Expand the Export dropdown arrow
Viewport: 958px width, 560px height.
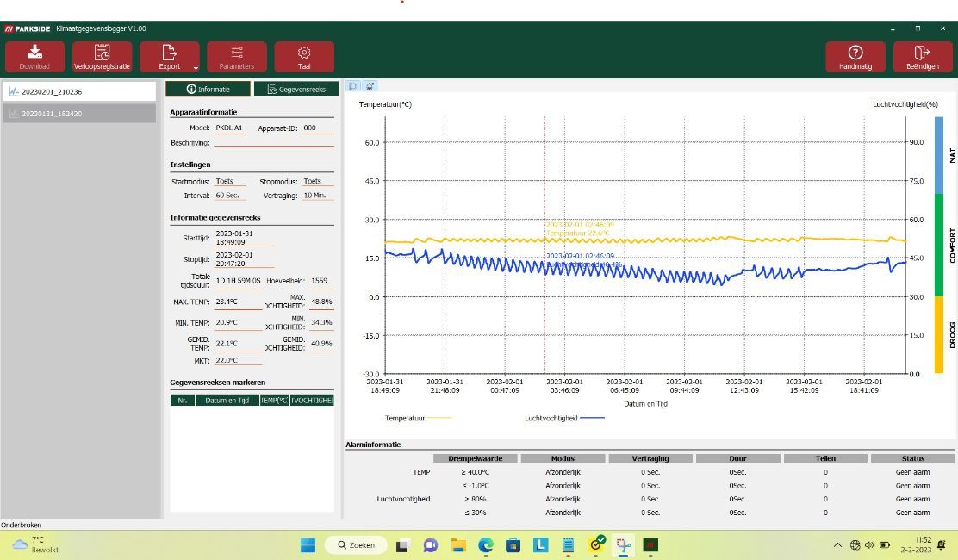pyautogui.click(x=196, y=68)
